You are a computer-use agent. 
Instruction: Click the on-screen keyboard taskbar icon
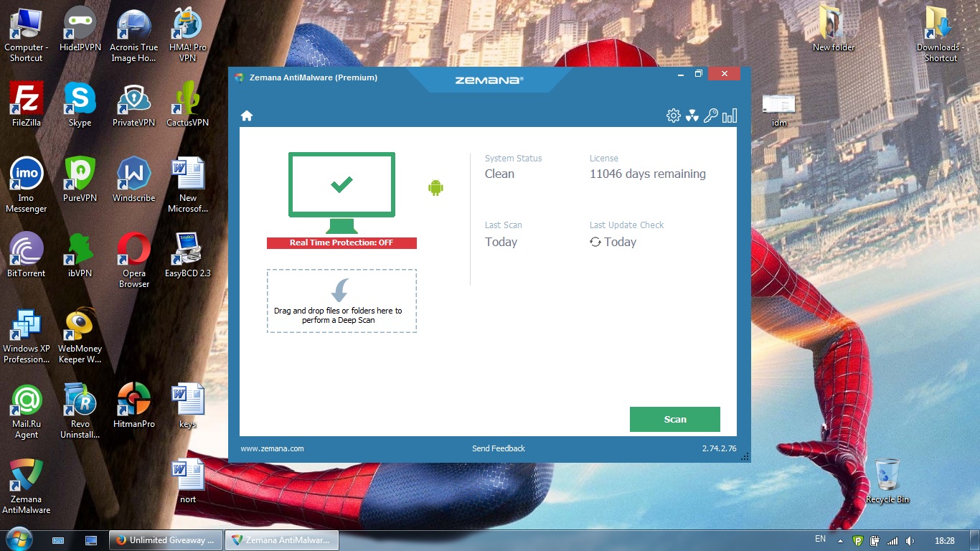59,540
